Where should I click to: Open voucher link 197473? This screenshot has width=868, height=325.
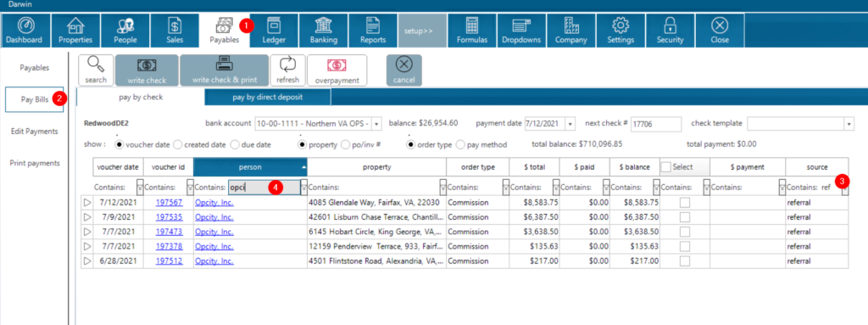point(169,232)
